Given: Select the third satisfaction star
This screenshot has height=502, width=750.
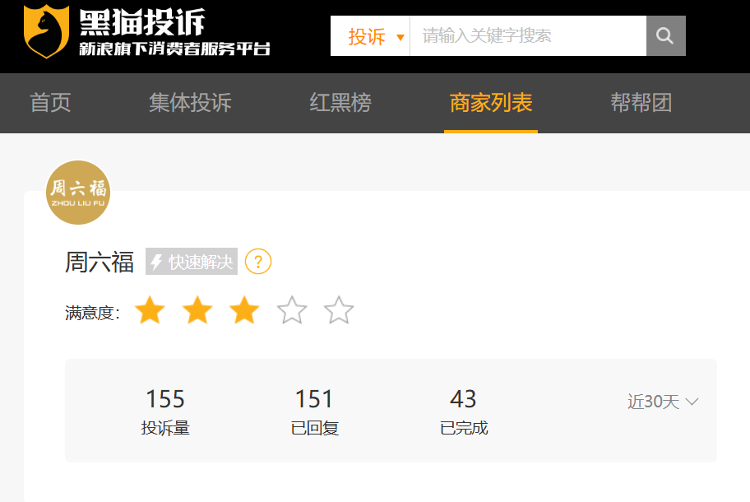Looking at the screenshot, I should click(244, 310).
